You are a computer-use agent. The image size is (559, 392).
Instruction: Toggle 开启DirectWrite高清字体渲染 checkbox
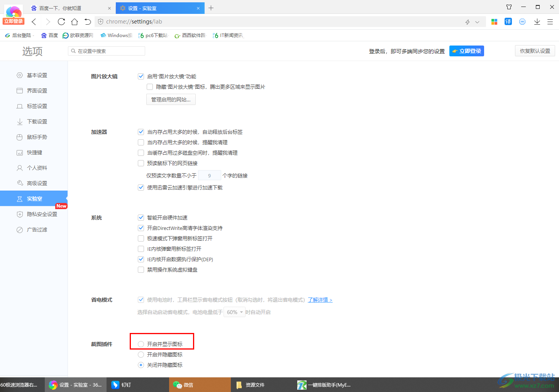click(x=141, y=228)
